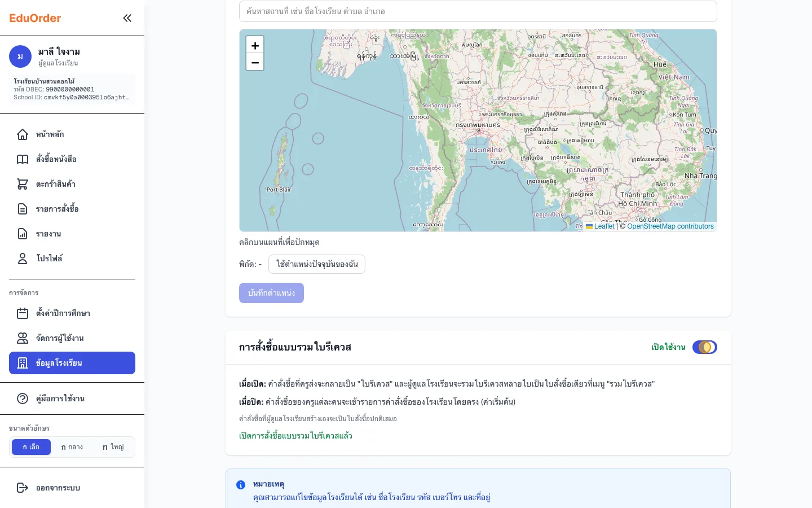Image resolution: width=812 pixels, height=508 pixels.
Task: Toggle the การสั่งซื้อแบบรวมใบรีเควส switch
Action: [x=705, y=347]
